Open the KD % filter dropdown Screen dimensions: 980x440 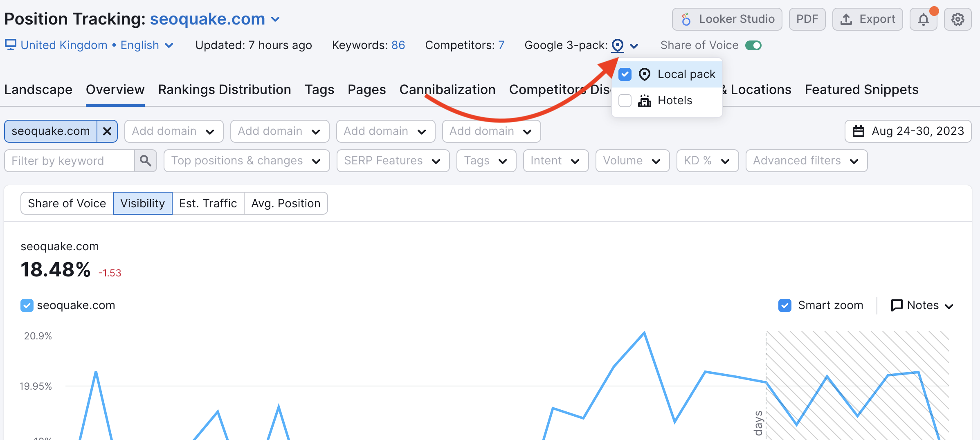(x=708, y=161)
